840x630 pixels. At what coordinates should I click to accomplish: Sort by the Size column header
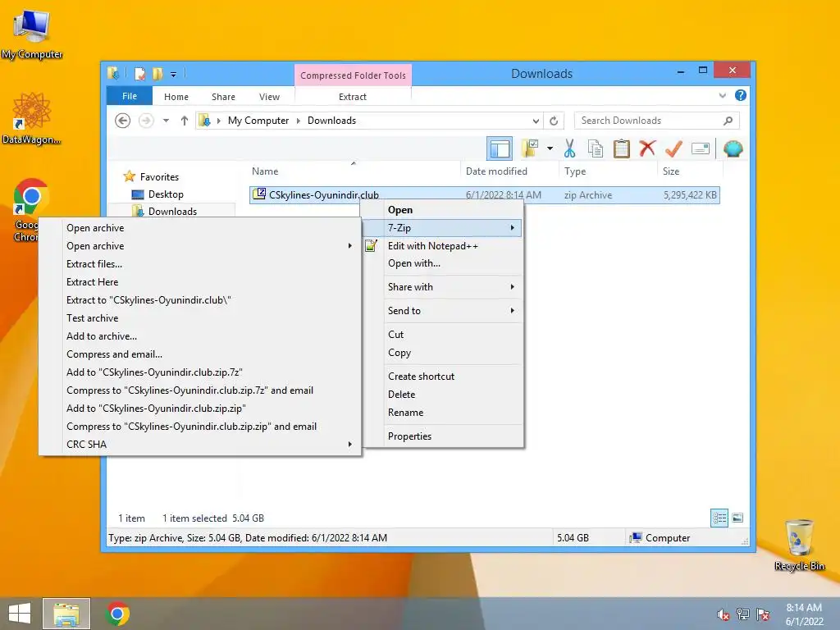point(689,171)
